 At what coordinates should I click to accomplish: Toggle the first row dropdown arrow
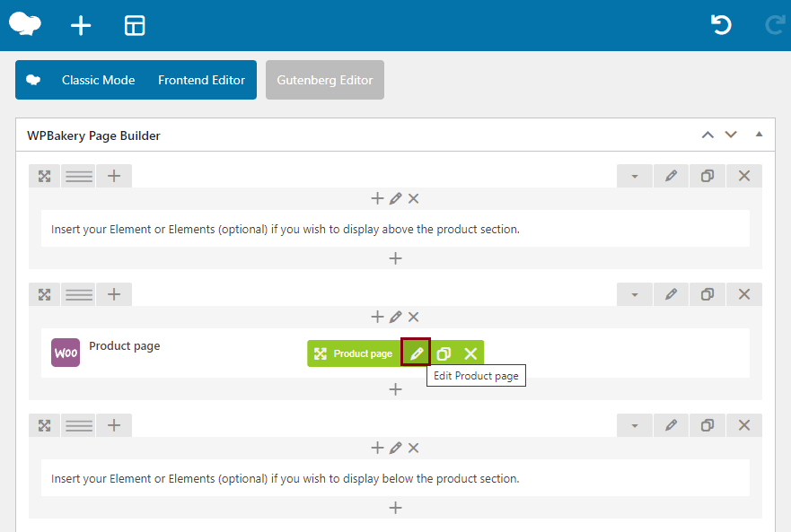(x=635, y=176)
